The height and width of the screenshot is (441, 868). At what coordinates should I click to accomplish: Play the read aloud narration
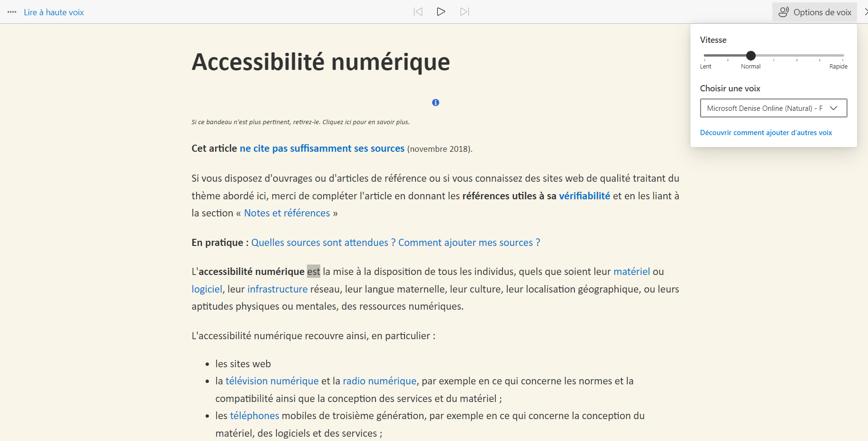(441, 12)
